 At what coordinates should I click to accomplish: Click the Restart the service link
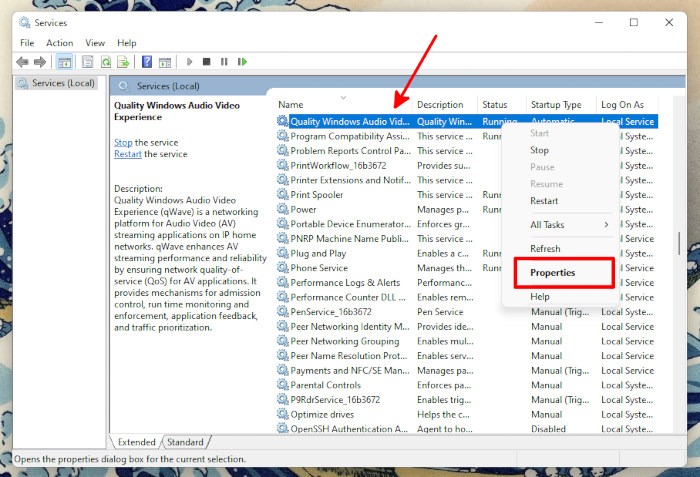point(127,154)
